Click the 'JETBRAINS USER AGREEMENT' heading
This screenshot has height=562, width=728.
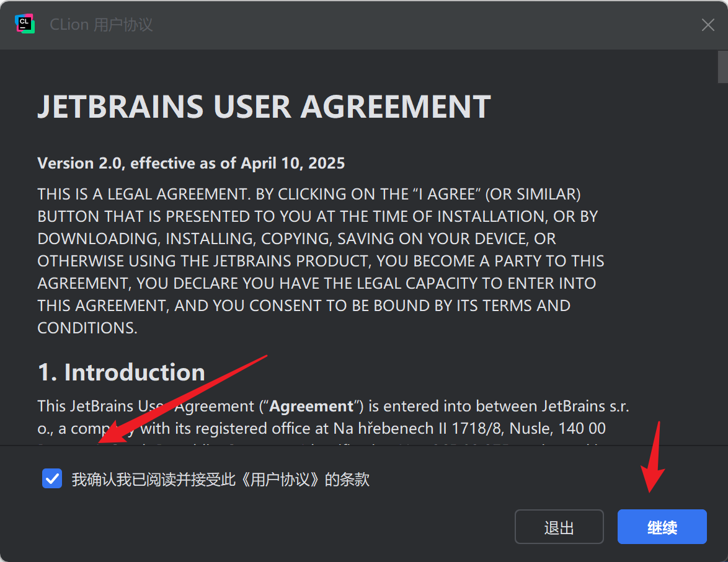pyautogui.click(x=264, y=107)
